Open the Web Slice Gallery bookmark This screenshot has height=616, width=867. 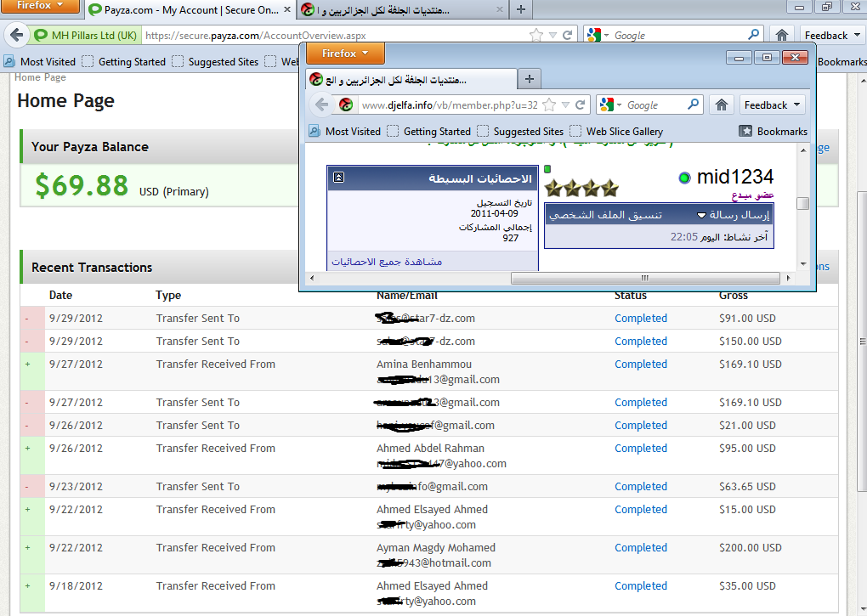pos(616,132)
